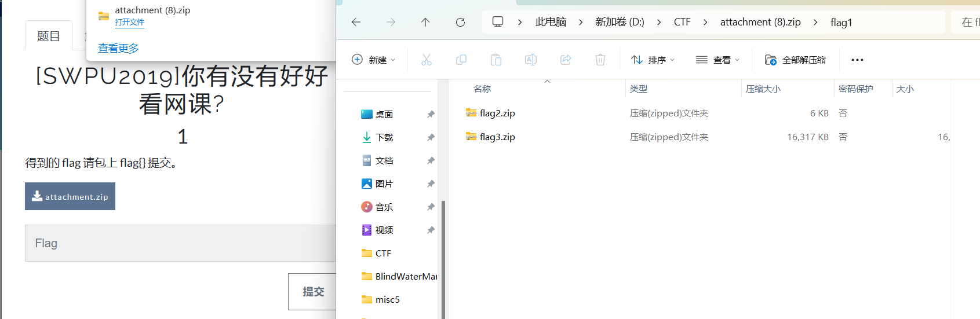980x319 pixels.
Task: Sort by 类型 column header
Action: pos(639,89)
